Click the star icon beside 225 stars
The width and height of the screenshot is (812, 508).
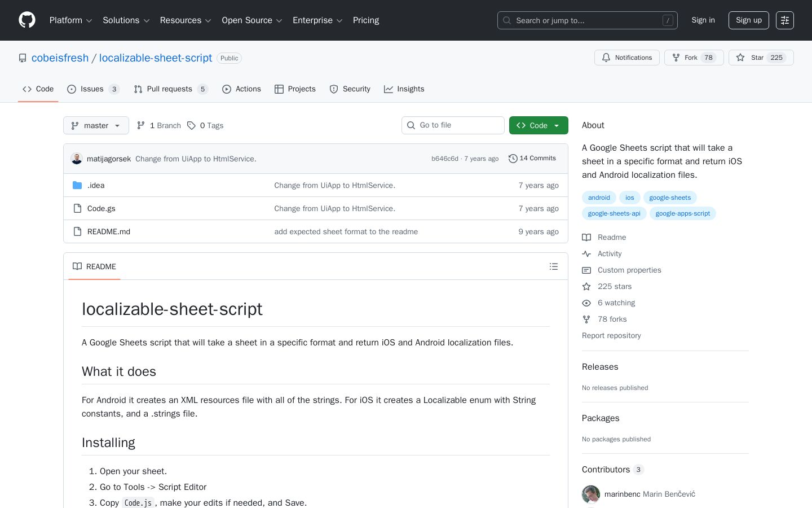click(586, 287)
